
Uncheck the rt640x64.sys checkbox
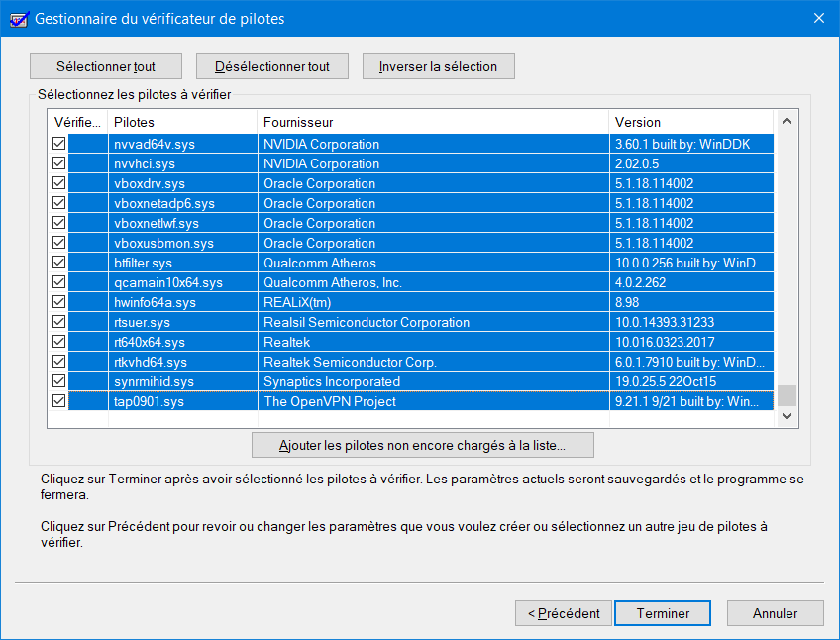[58, 342]
